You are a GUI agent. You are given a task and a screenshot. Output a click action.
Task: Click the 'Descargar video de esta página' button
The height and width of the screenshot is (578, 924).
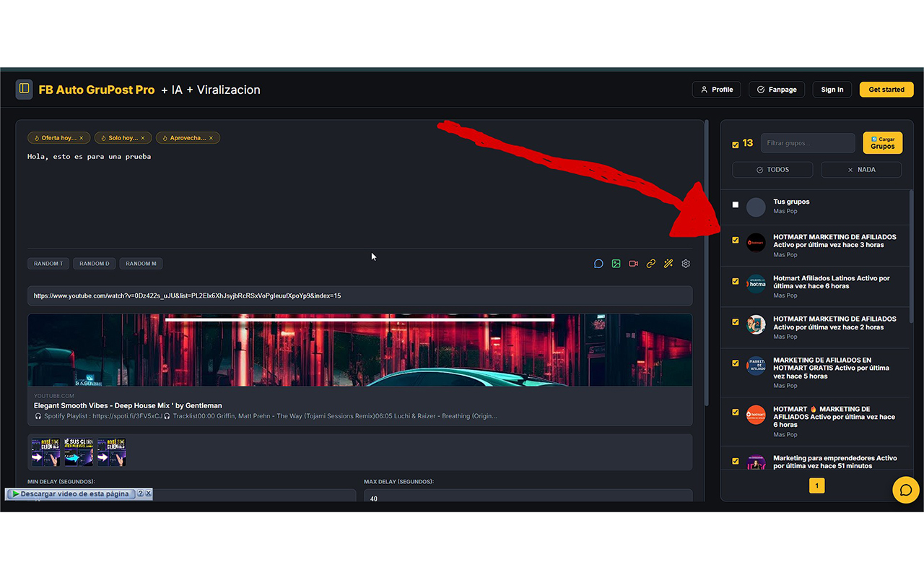coord(71,494)
